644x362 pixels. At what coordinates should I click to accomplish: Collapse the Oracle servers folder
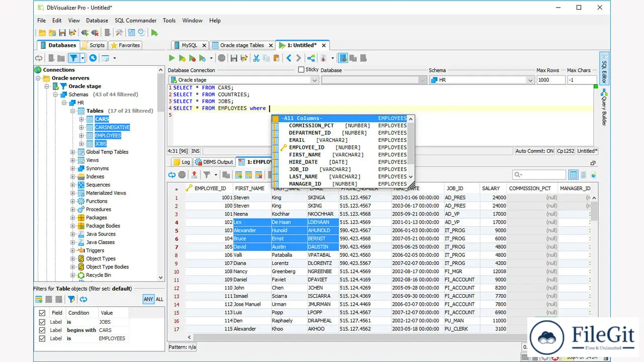point(38,78)
